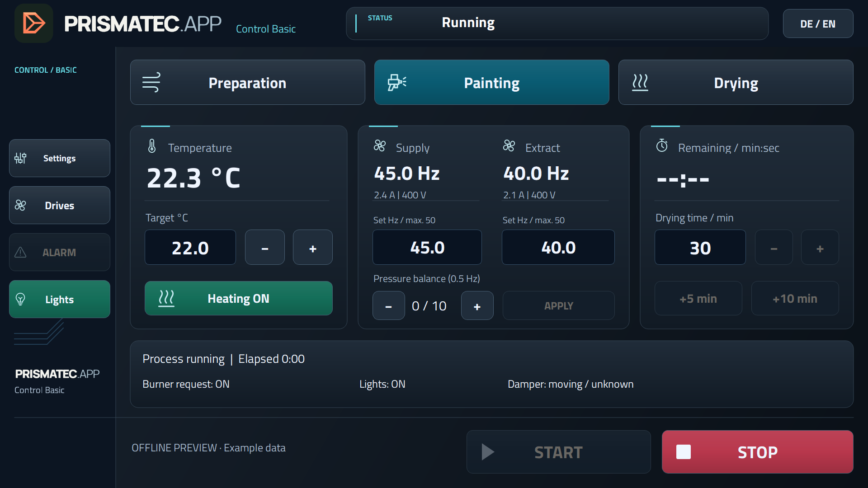Open the Drying mode tab

coord(736,82)
